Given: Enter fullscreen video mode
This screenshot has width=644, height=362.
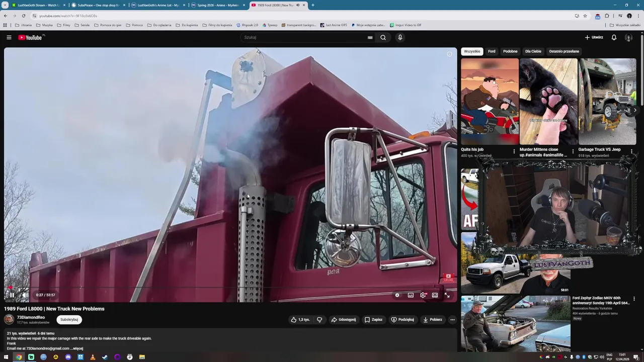Looking at the screenshot, I should pyautogui.click(x=447, y=295).
